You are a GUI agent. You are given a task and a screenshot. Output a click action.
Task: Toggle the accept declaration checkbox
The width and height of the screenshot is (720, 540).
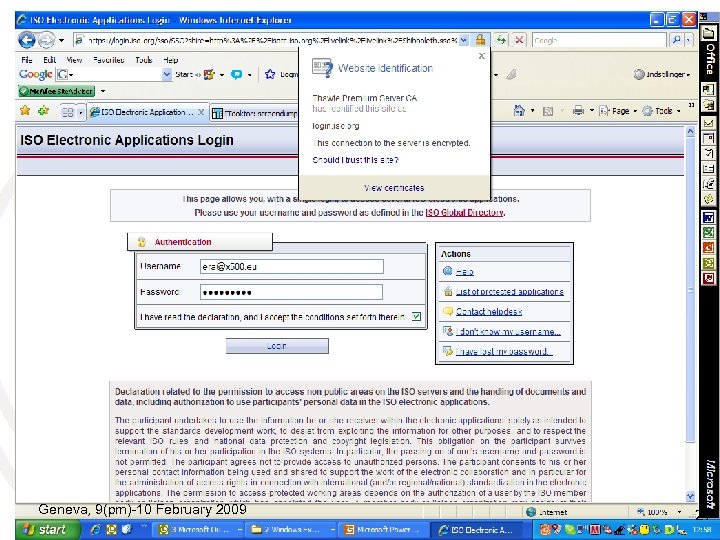coord(416,316)
